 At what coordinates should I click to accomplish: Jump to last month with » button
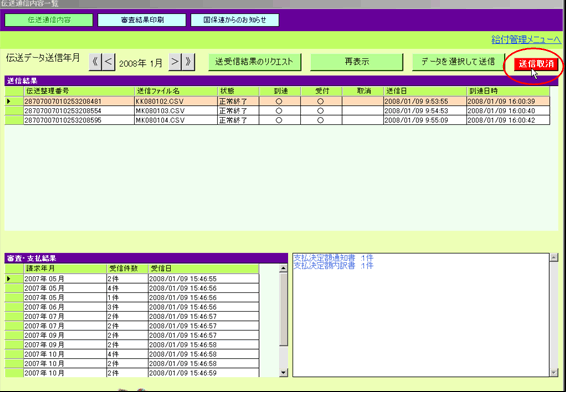tap(188, 62)
